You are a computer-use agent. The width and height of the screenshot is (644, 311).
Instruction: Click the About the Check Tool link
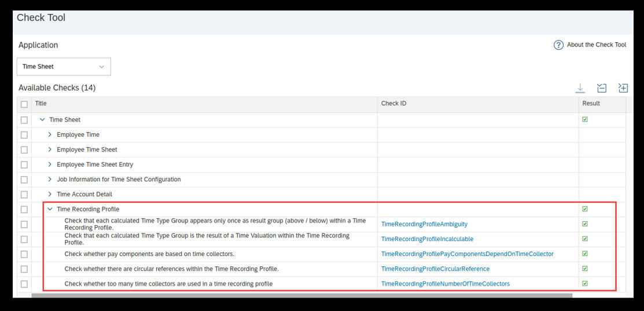tap(597, 45)
